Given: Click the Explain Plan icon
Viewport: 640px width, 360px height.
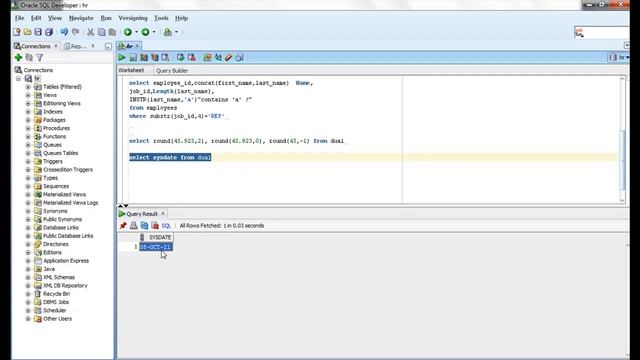Looking at the screenshot, I should pos(144,58).
